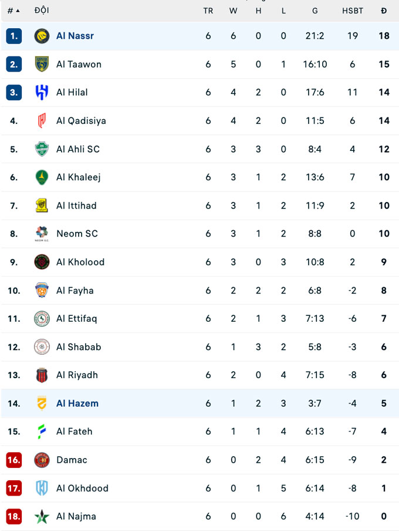This screenshot has height=532, width=399.
Task: Open the Al Hazem team link
Action: click(x=77, y=403)
